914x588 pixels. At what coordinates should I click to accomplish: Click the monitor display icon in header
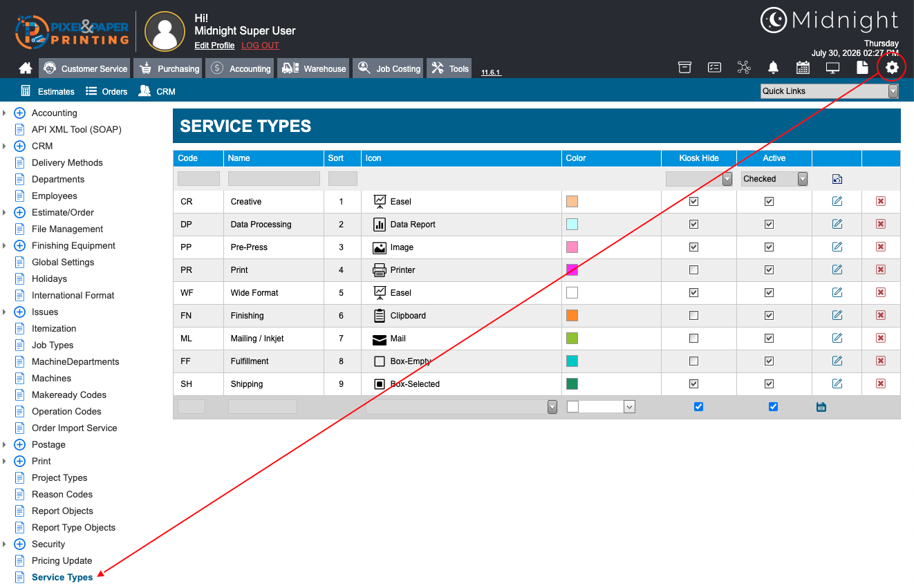click(x=832, y=67)
